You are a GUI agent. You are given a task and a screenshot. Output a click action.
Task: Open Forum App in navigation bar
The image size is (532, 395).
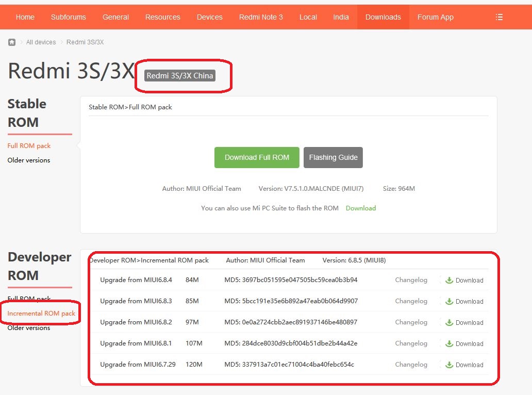tap(435, 17)
